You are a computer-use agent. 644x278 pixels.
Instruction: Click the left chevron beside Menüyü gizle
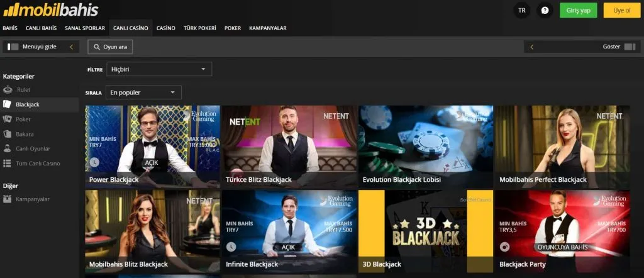pos(71,47)
